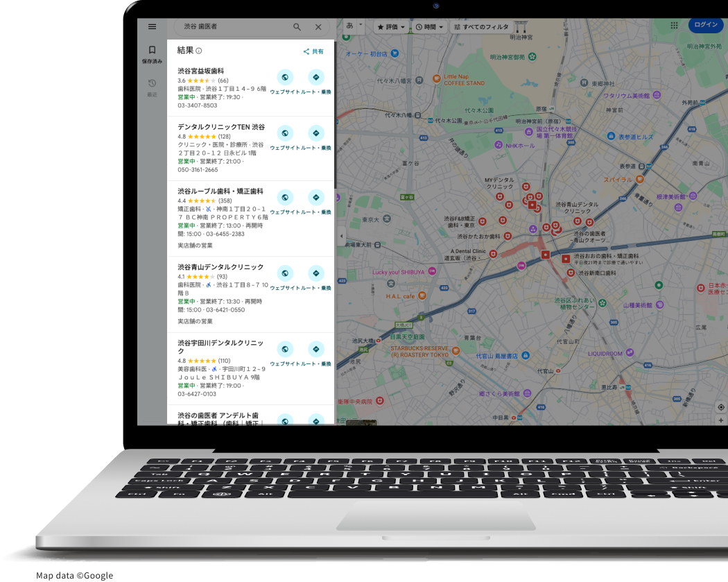Click the search magnifier icon

[297, 27]
